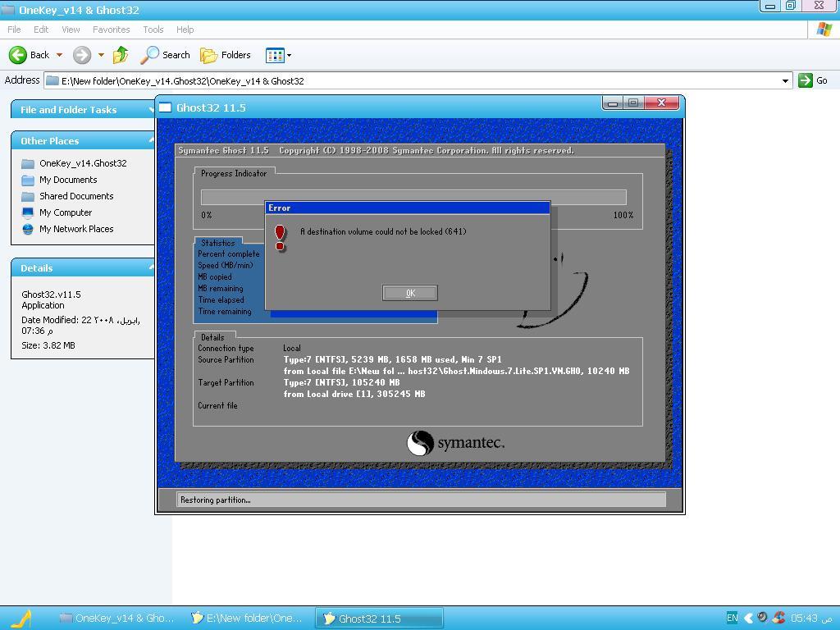This screenshot has width=840, height=630.
Task: Click the red tray icon beside the clock
Action: pos(779,618)
